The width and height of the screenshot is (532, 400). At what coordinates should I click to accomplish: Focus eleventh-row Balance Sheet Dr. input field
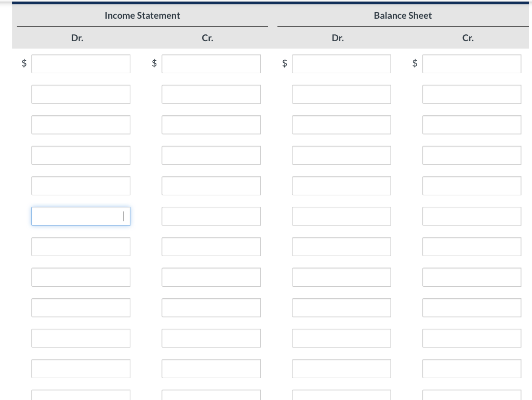(341, 368)
